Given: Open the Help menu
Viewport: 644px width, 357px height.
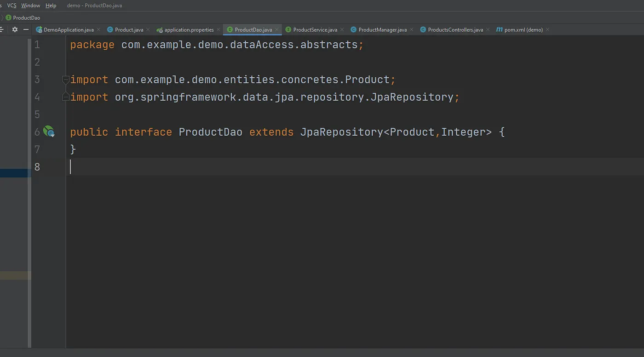Looking at the screenshot, I should click(51, 6).
